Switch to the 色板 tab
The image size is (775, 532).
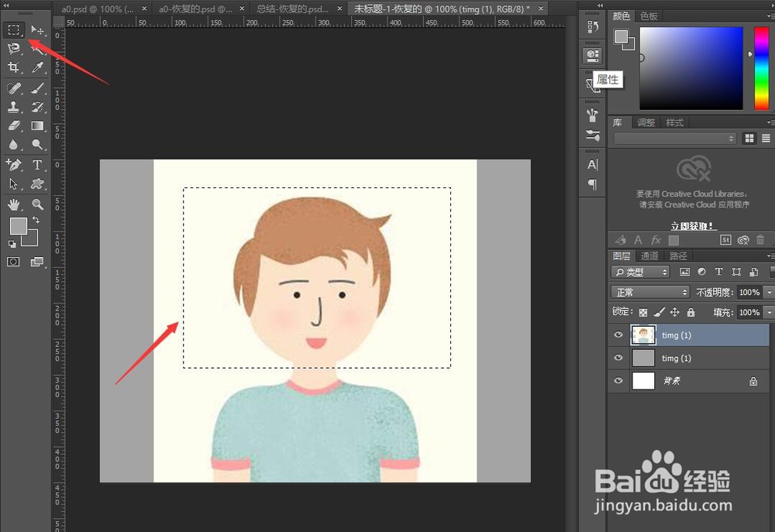pyautogui.click(x=649, y=16)
